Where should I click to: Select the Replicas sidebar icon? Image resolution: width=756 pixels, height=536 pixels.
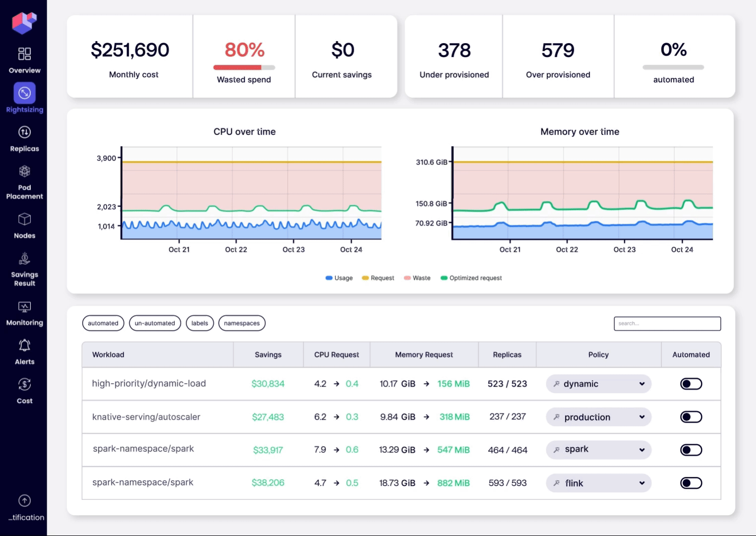(24, 133)
